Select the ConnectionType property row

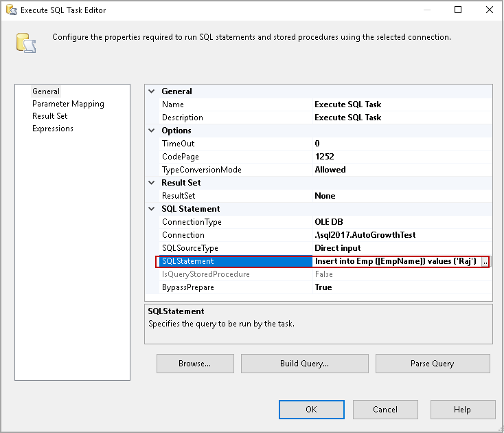click(x=325, y=222)
